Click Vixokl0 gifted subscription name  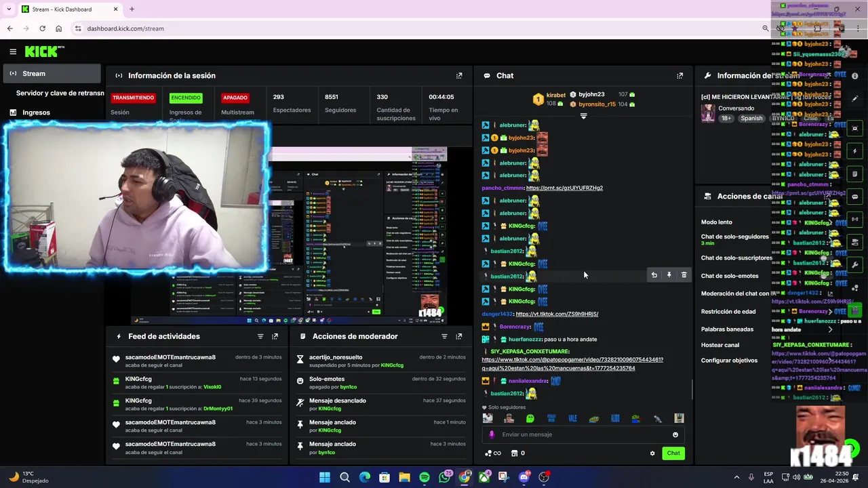212,387
